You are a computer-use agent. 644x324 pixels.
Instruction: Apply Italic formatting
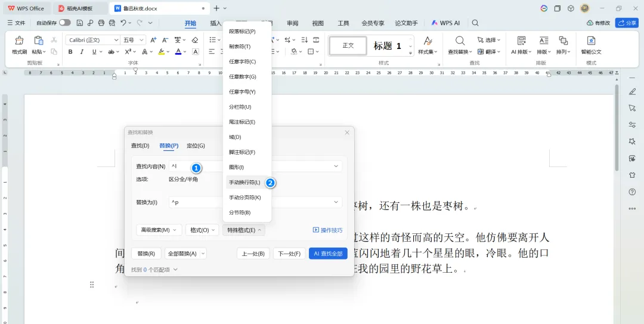click(x=82, y=52)
